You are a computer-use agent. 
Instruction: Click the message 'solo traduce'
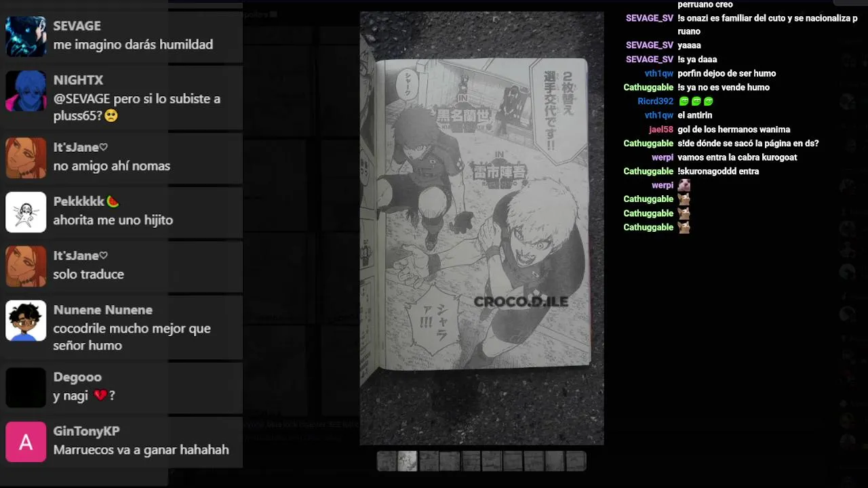[89, 274]
